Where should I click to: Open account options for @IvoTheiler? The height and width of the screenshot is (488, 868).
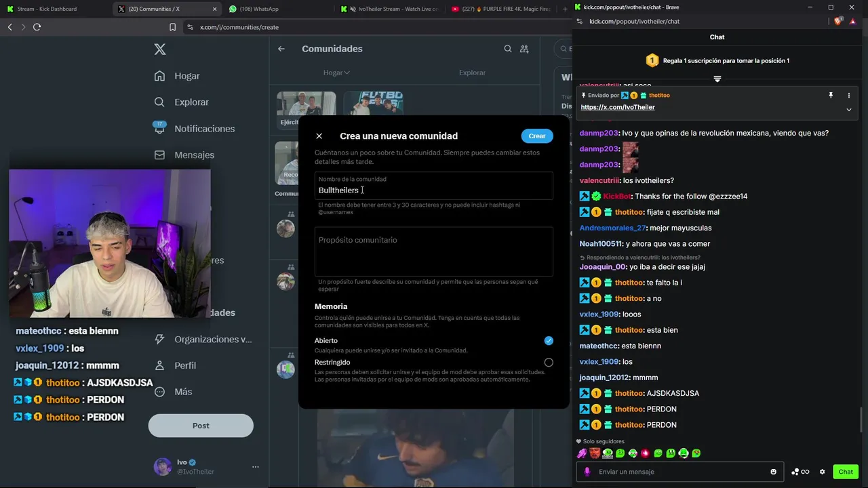(256, 467)
